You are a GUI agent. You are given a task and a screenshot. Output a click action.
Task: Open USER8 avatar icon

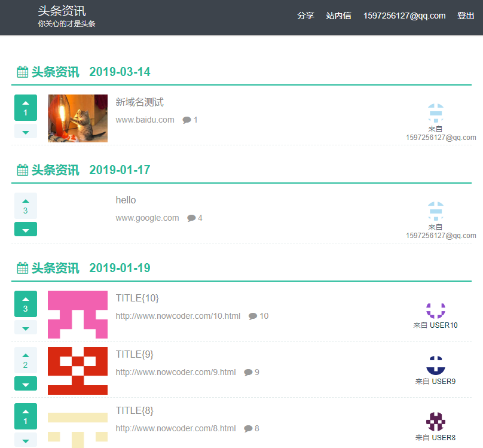(x=436, y=422)
